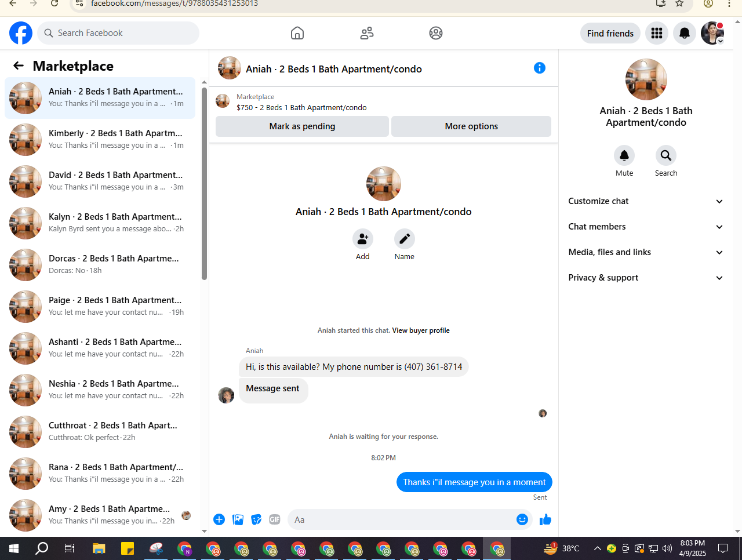The image size is (742, 560).
Task: Open the Rana conversation
Action: click(x=100, y=473)
